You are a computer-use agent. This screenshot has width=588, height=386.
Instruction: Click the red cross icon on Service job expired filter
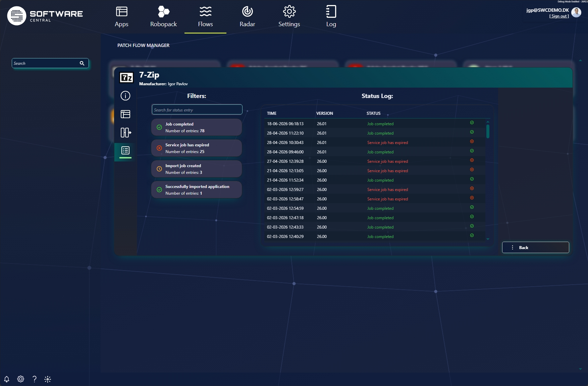(159, 148)
